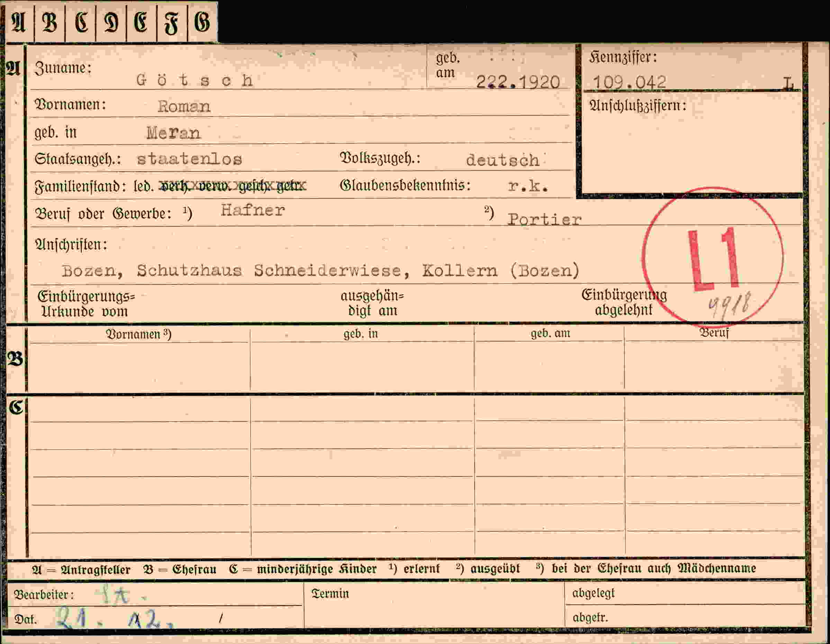830x644 pixels.
Task: Click the marital status "led."
Action: 144,186
